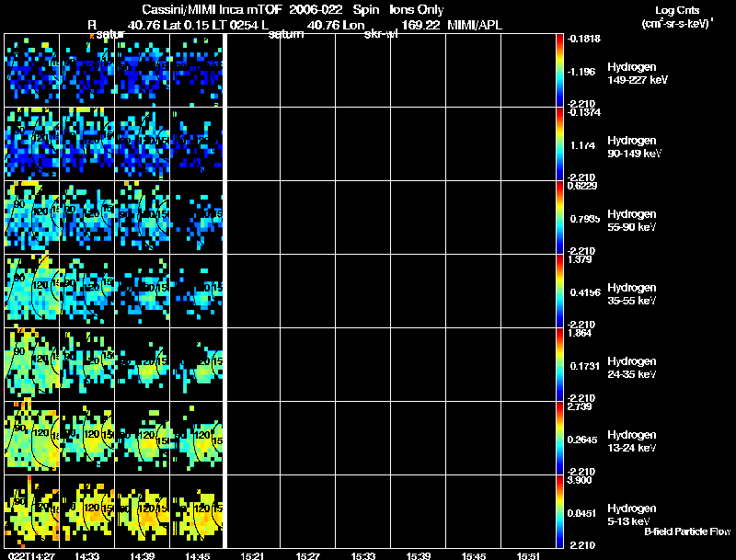Open the 24-35 keV image at 14:27
Viewport: 736px width, 560px height.
click(x=32, y=364)
